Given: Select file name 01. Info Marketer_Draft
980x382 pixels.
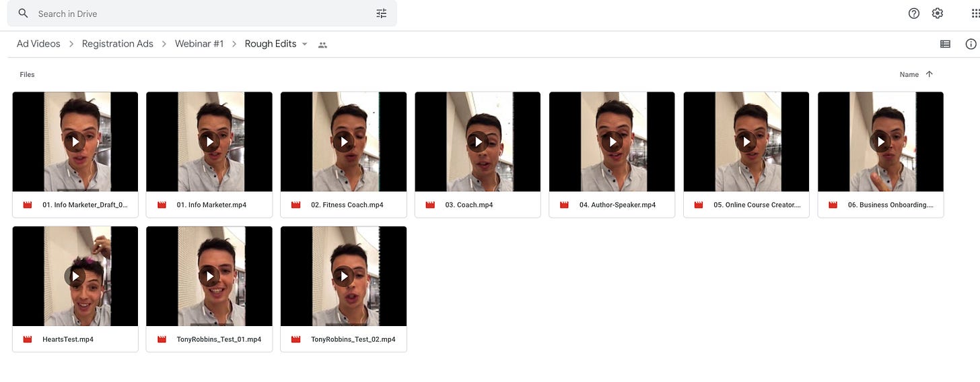Looking at the screenshot, I should coord(85,205).
